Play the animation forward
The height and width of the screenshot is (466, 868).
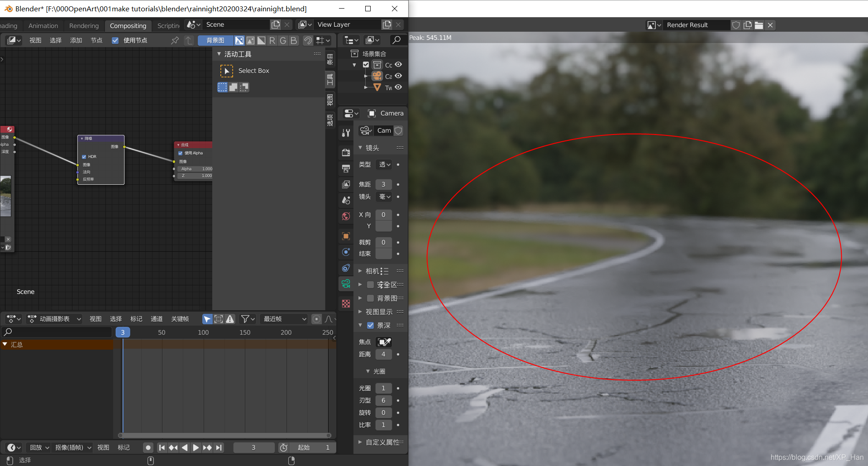[196, 447]
